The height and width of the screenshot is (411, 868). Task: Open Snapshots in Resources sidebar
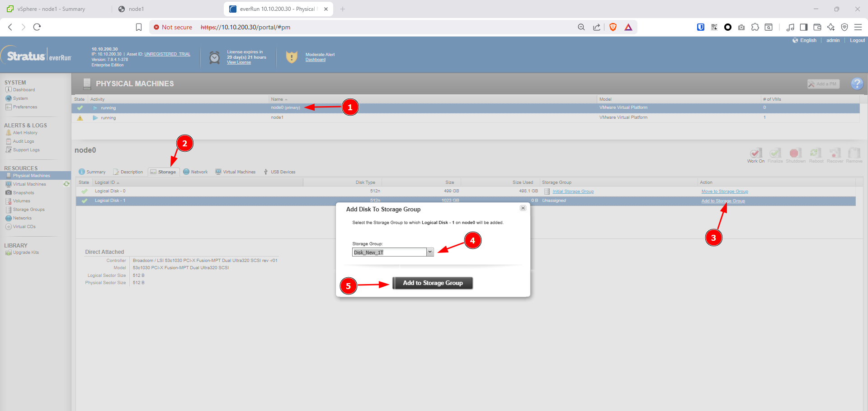23,193
